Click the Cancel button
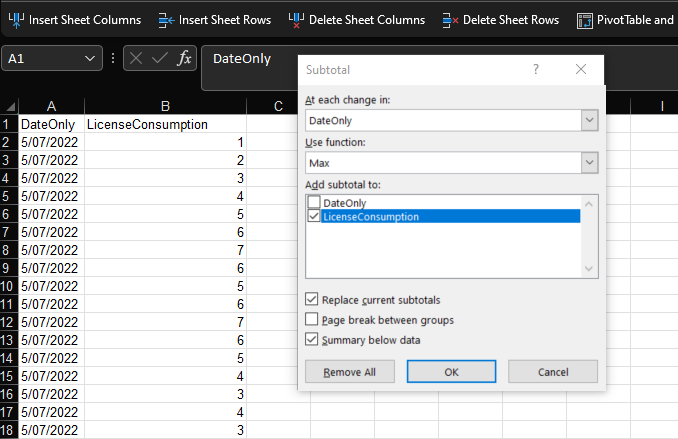Viewport: 678px width, 439px height. (553, 372)
